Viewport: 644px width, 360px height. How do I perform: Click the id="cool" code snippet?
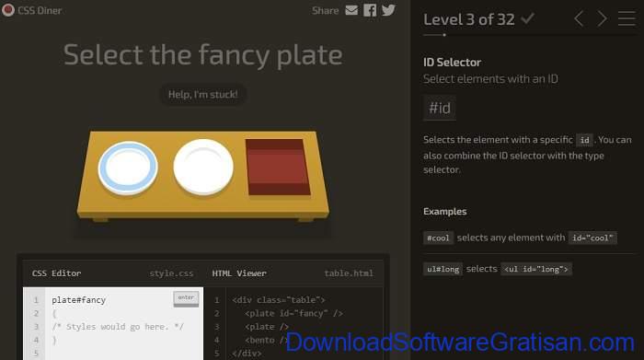click(592, 238)
